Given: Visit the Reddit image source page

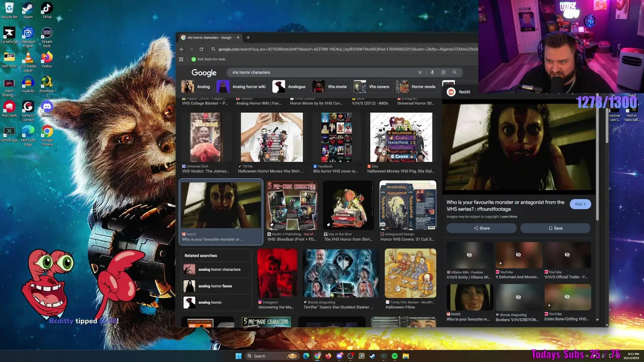Looking at the screenshot, I should (580, 204).
